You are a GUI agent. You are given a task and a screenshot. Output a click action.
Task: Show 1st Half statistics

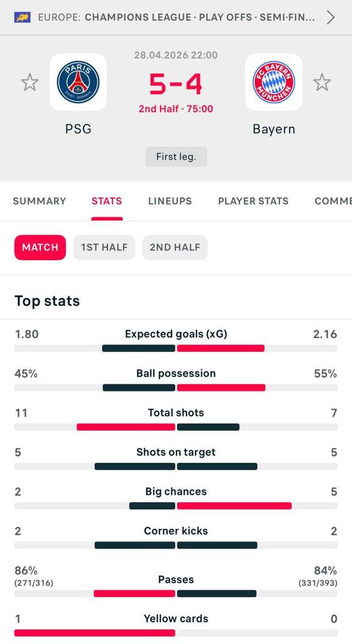tap(104, 247)
